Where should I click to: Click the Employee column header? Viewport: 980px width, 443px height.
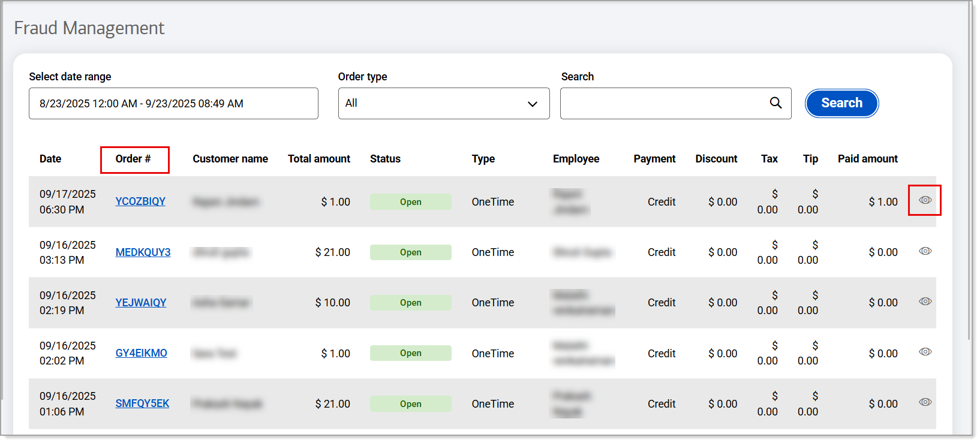point(576,159)
